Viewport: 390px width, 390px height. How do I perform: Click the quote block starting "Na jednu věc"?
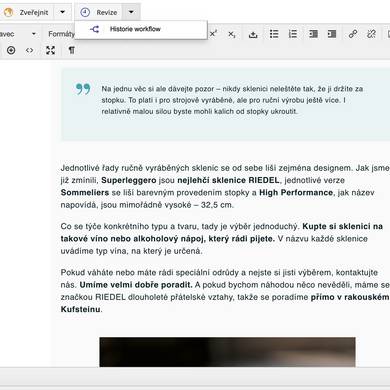(x=226, y=104)
